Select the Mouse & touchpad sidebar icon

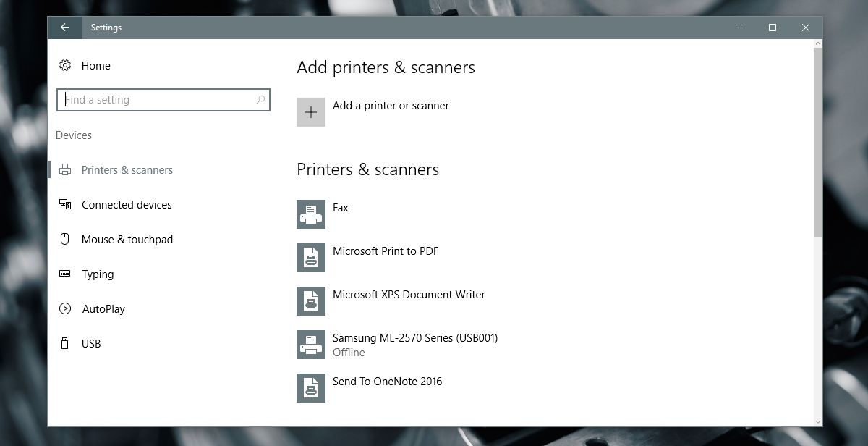tap(65, 239)
